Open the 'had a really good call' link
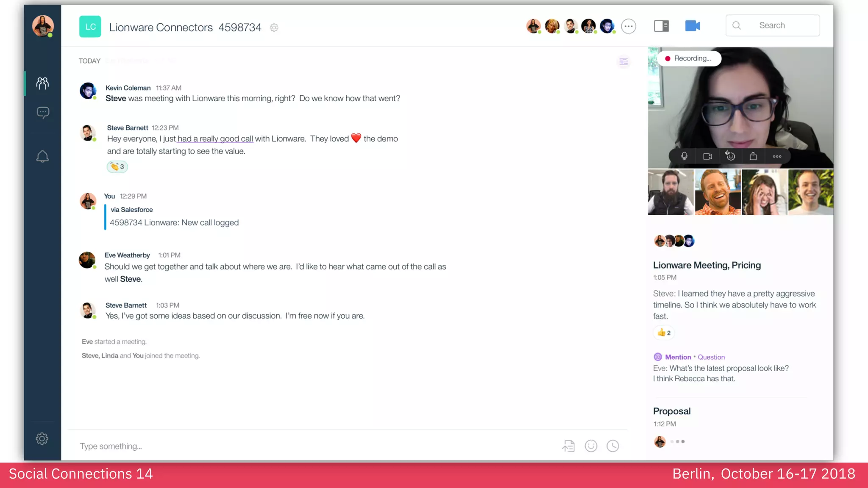 (215, 139)
